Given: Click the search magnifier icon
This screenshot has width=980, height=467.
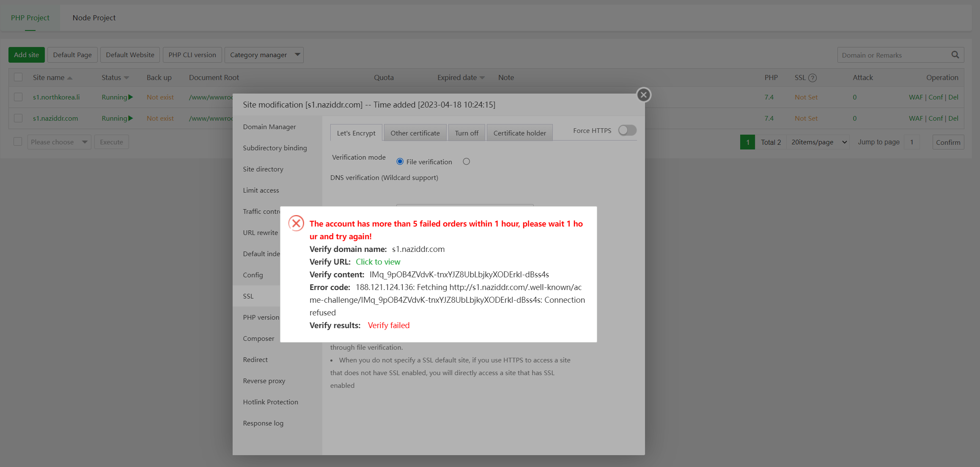Looking at the screenshot, I should pyautogui.click(x=955, y=55).
